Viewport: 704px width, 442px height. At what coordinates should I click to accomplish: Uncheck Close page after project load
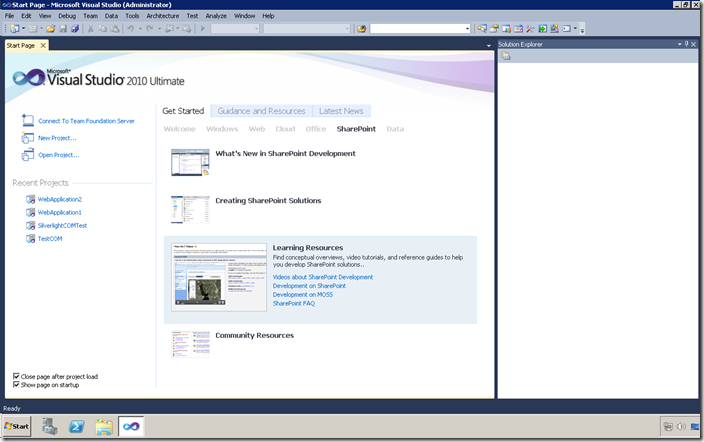click(17, 376)
